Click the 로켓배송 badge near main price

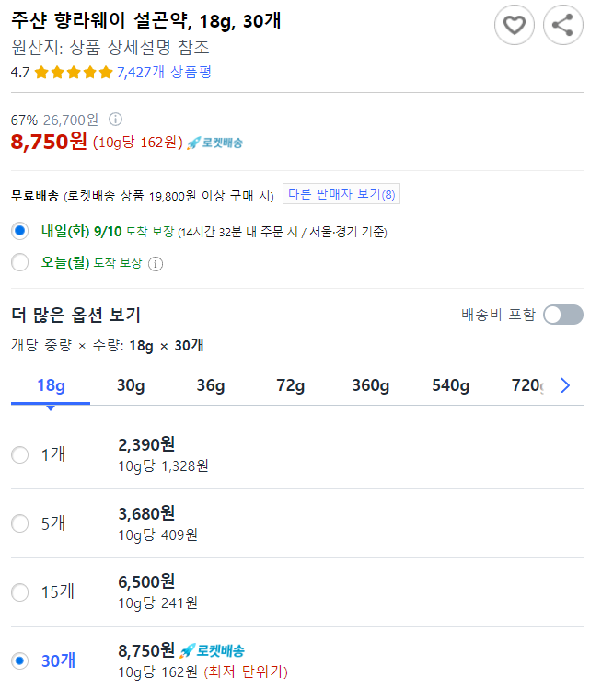tap(214, 143)
